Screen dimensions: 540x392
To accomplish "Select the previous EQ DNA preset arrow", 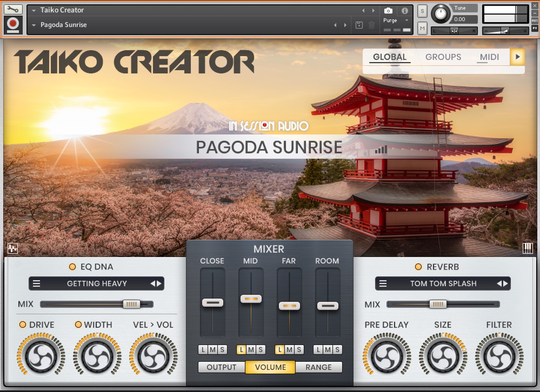I will click(153, 283).
